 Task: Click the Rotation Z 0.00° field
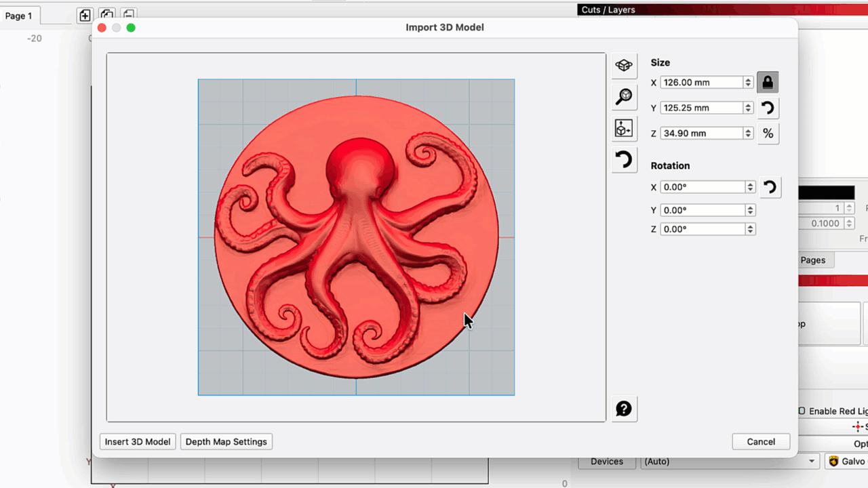703,229
